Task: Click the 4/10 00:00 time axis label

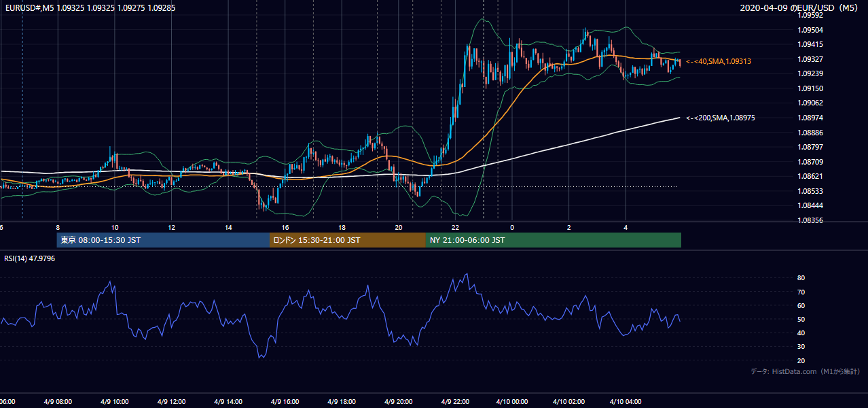Action: [x=512, y=401]
